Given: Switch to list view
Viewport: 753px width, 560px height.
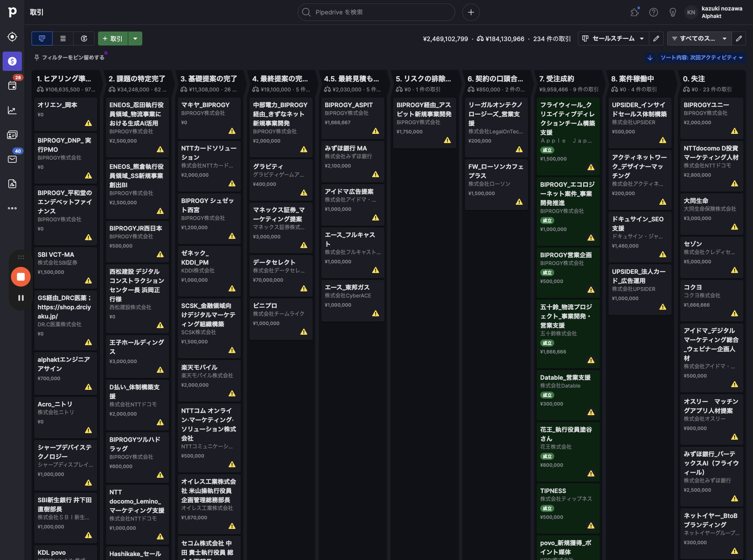Looking at the screenshot, I should 63,38.
